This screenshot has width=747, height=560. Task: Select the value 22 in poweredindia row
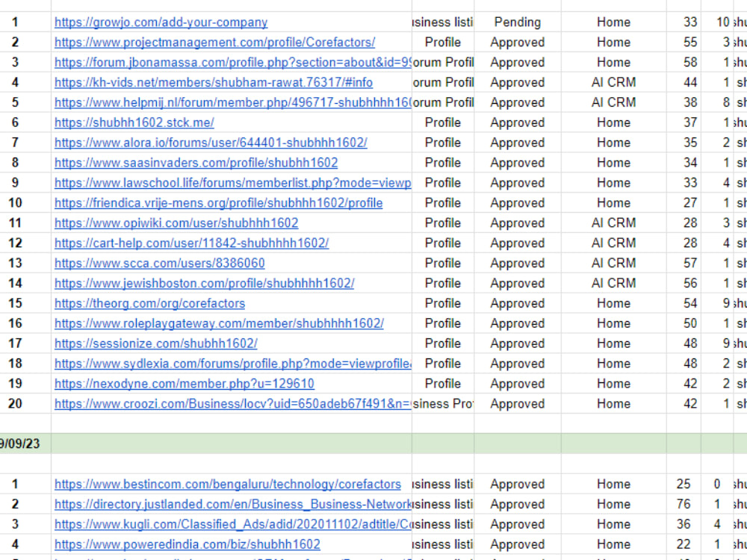click(x=684, y=544)
